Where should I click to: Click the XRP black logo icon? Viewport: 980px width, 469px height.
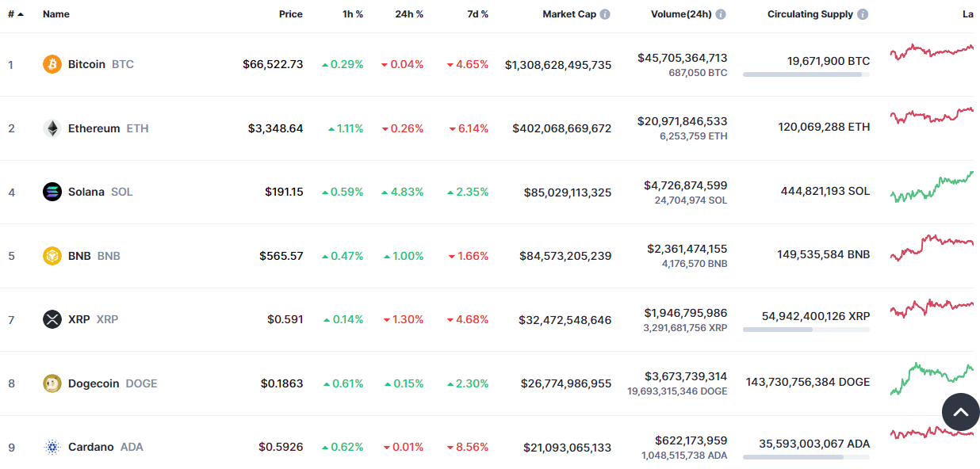[x=52, y=319]
